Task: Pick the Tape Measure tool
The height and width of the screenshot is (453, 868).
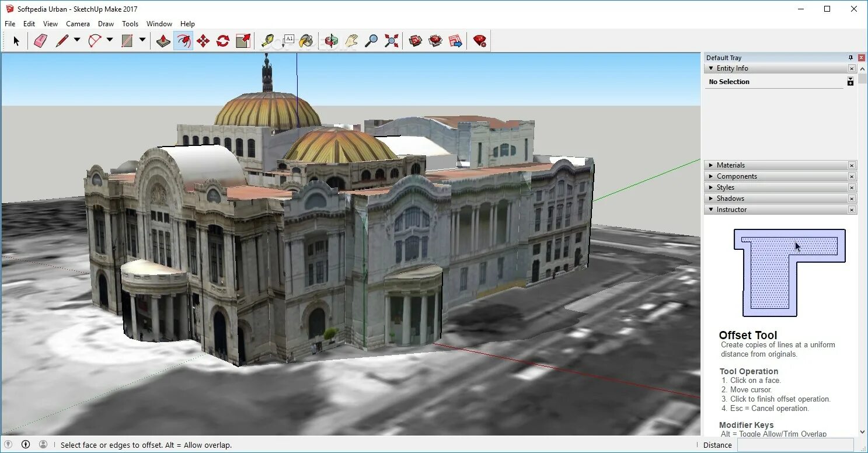Action: pyautogui.click(x=267, y=41)
